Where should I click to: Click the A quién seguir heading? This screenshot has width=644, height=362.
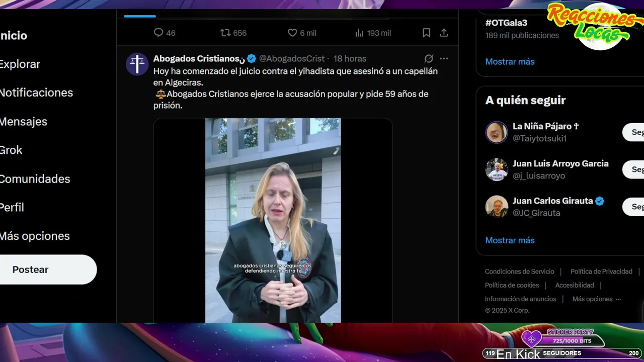[x=525, y=100]
